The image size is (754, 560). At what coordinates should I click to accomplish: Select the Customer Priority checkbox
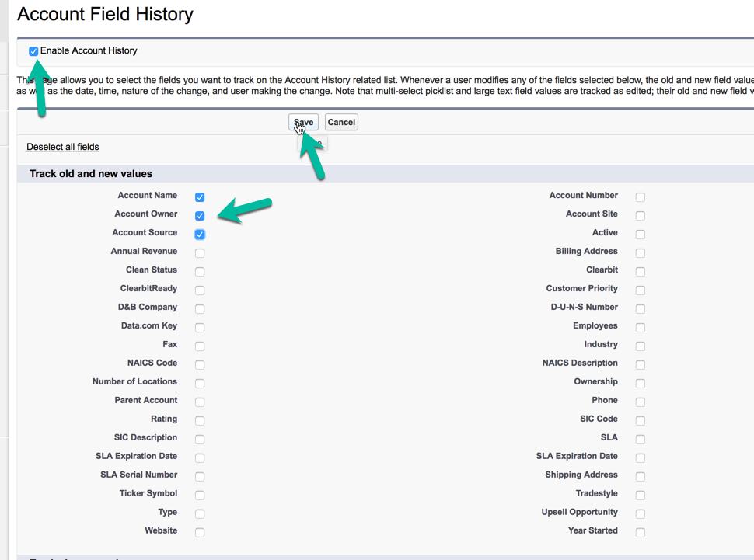(x=641, y=290)
